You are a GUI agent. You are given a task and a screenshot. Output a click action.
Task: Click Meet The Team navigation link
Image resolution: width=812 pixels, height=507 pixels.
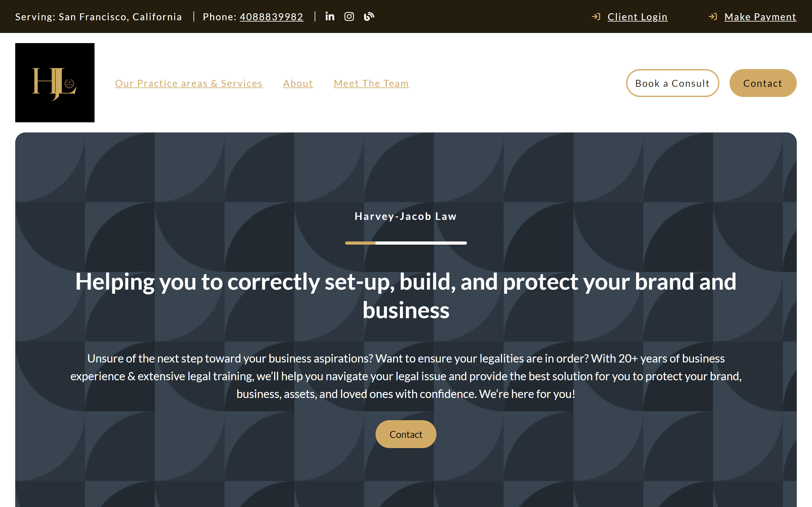371,83
